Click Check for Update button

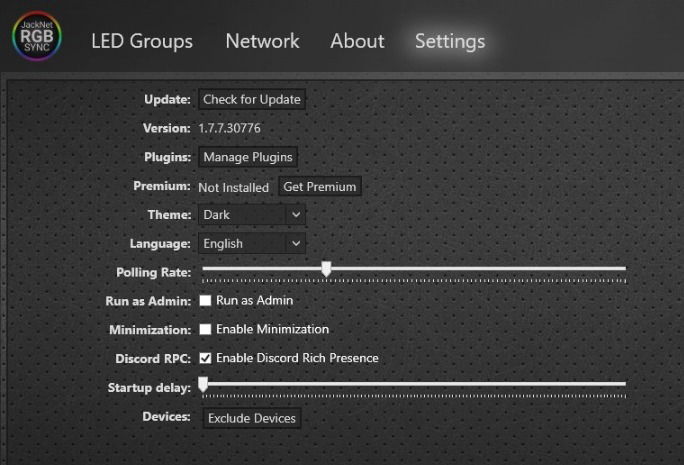(x=252, y=99)
